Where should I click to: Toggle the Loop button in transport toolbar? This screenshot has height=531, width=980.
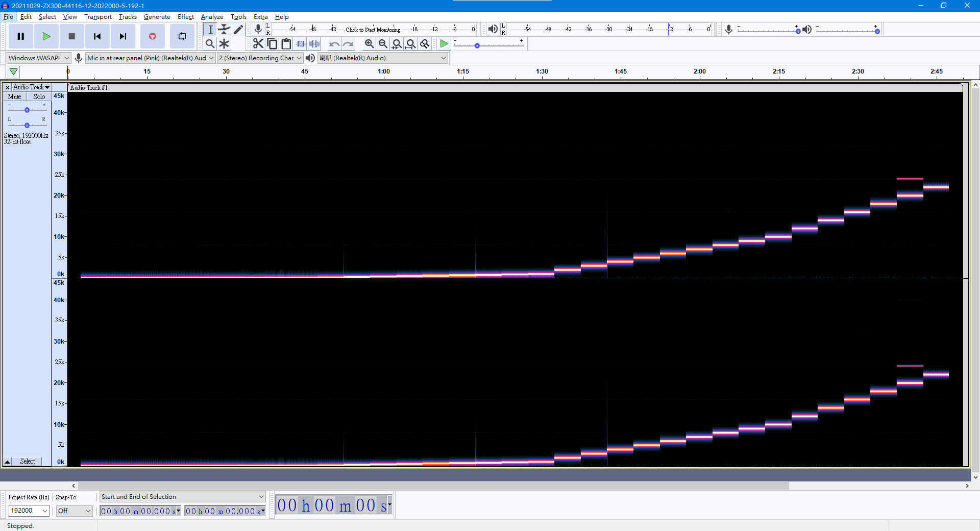click(x=182, y=36)
